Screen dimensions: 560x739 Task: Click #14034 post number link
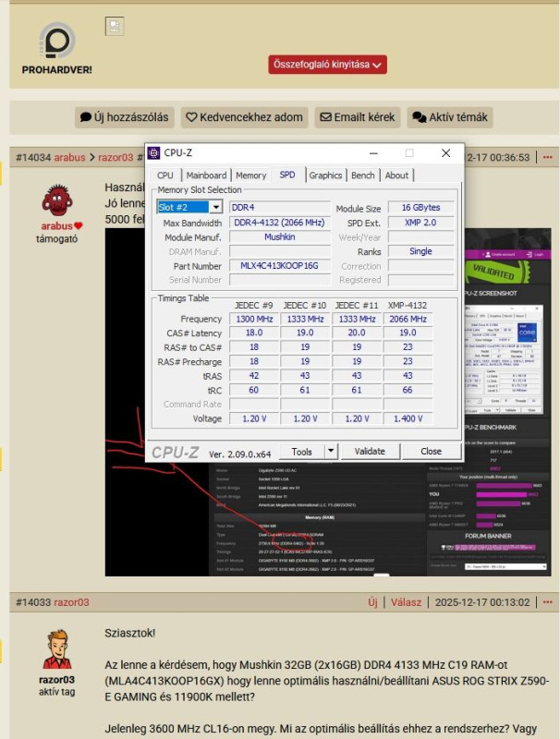coord(33,157)
